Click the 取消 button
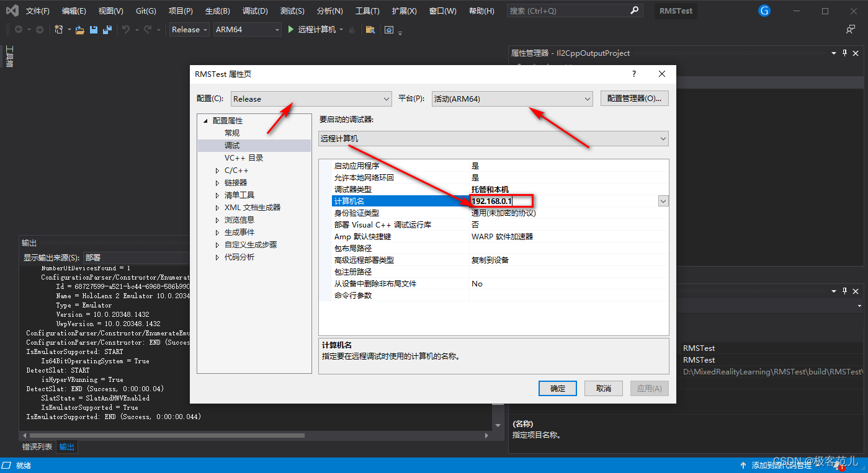Screen dimensions: 868x473 (604, 388)
